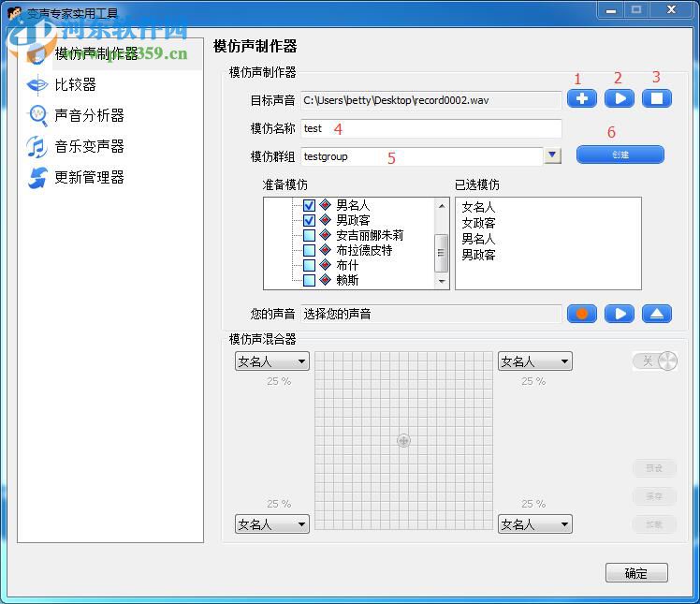Record your voice with orange dot button

tap(582, 314)
